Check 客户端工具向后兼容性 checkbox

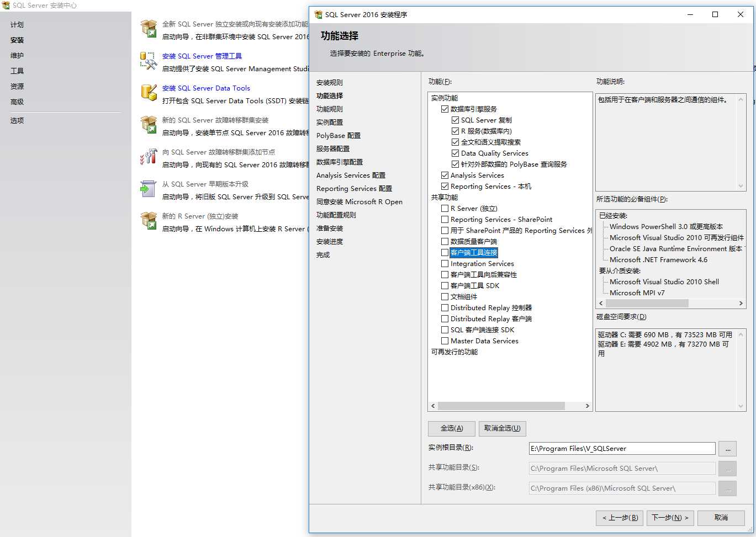445,274
